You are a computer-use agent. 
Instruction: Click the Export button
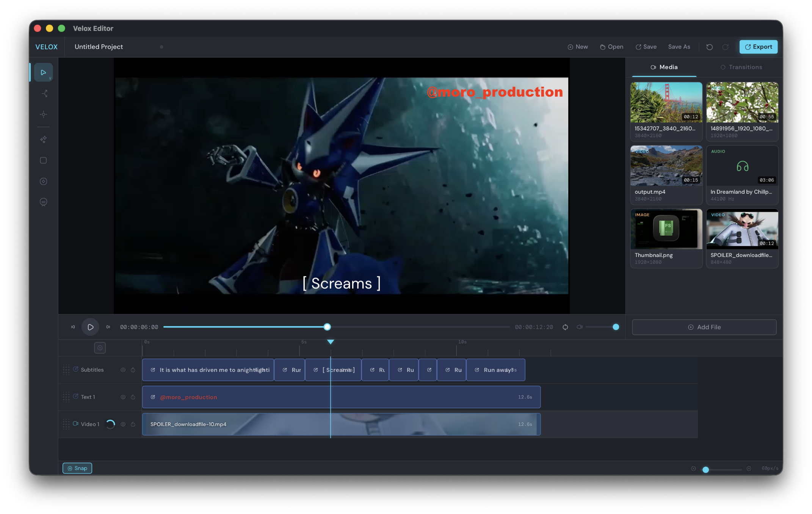[758, 47]
